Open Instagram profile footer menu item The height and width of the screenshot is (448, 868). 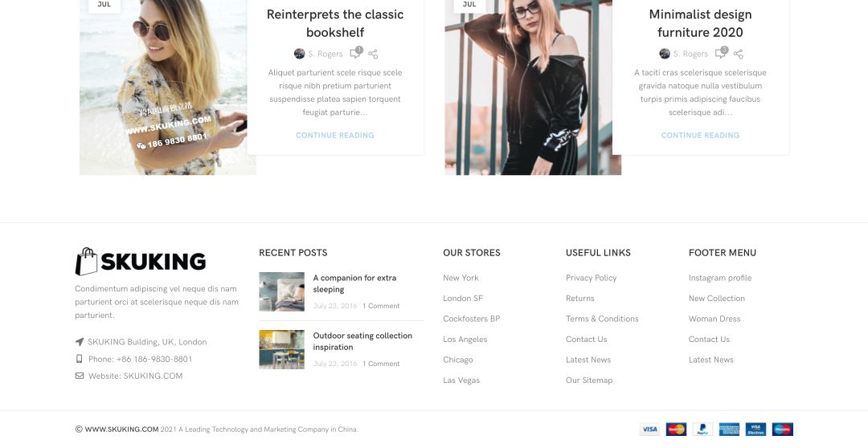point(720,278)
